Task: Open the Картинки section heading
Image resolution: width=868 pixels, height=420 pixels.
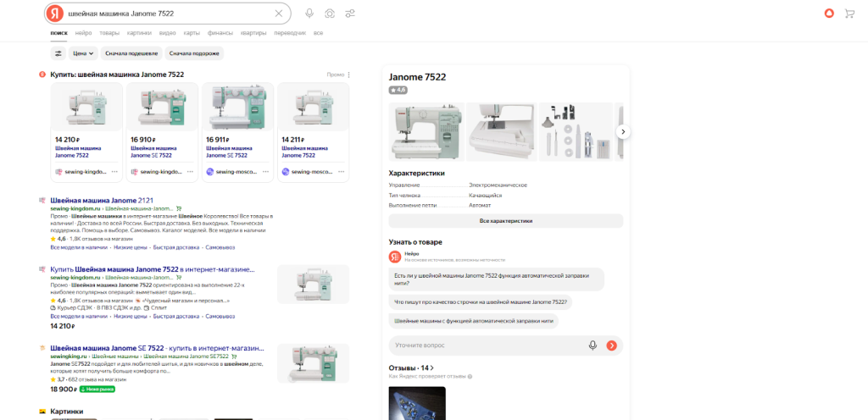Action: pyautogui.click(x=66, y=412)
